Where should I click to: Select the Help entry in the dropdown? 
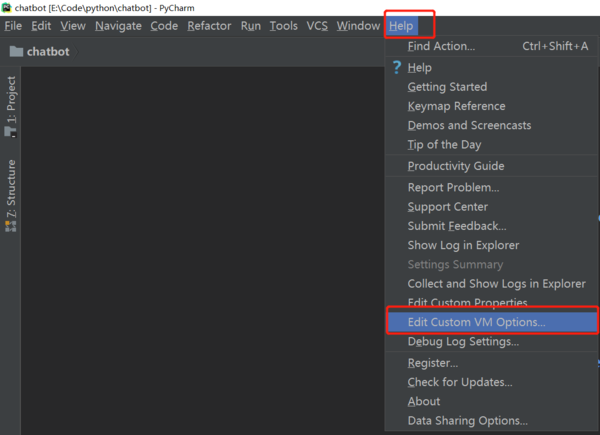click(x=491, y=68)
